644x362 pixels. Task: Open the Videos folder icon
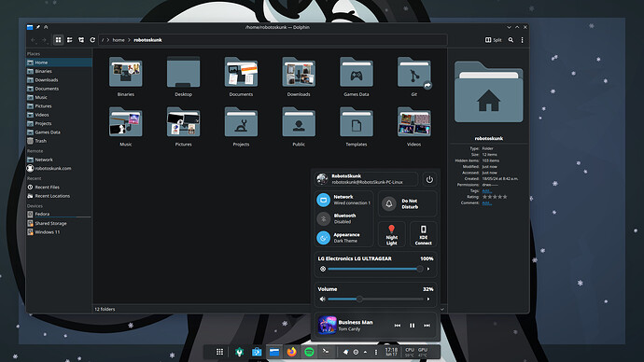(414, 122)
